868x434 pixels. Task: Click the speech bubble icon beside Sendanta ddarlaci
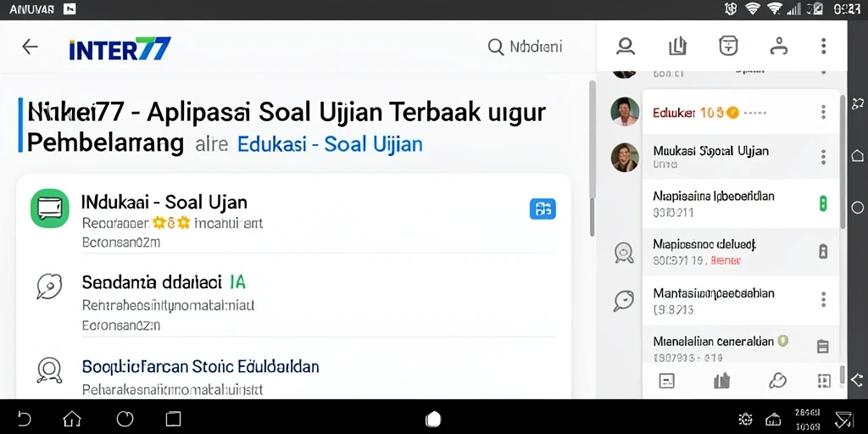click(x=48, y=287)
